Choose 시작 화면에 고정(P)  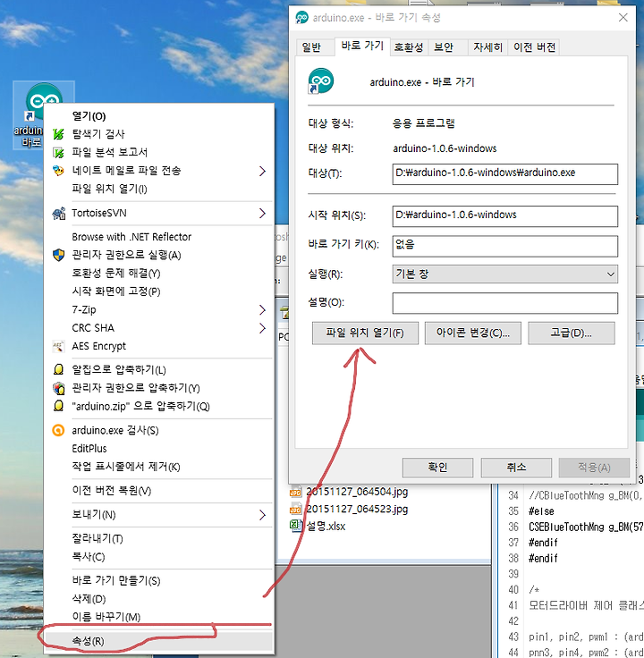(116, 291)
